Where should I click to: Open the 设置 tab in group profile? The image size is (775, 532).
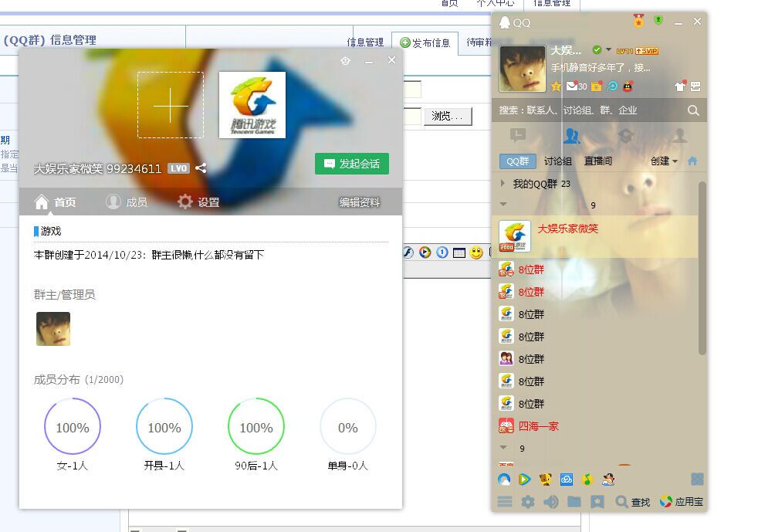click(x=198, y=202)
